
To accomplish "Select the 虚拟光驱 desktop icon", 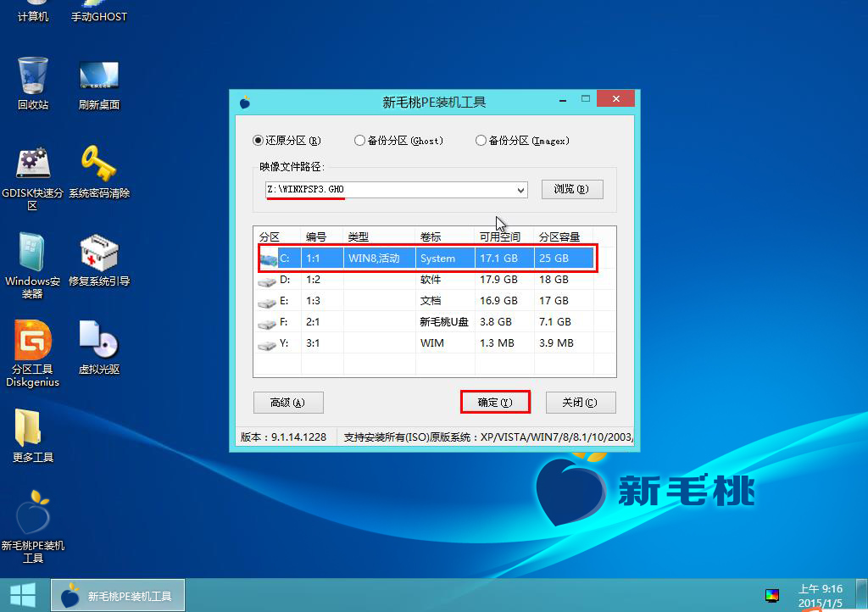I will 98,348.
